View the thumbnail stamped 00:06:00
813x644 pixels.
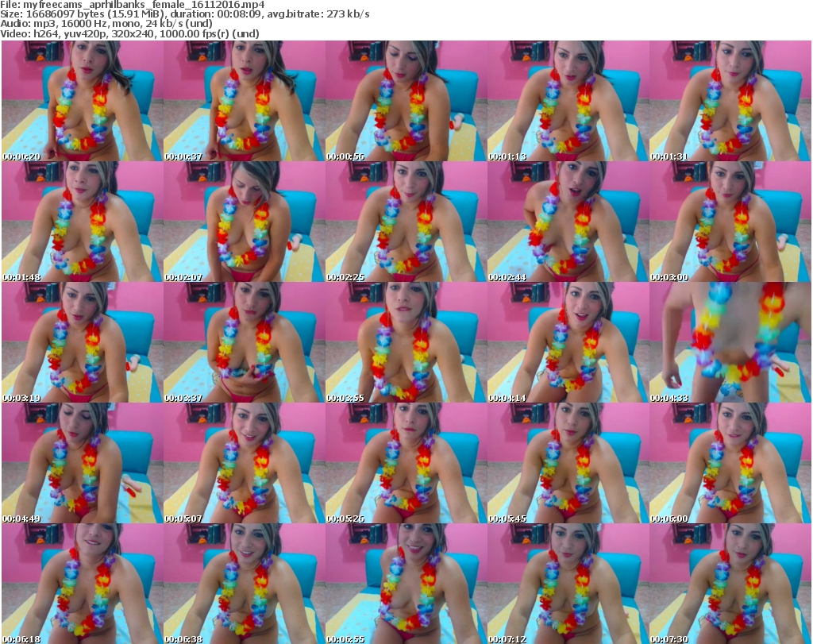[730, 463]
